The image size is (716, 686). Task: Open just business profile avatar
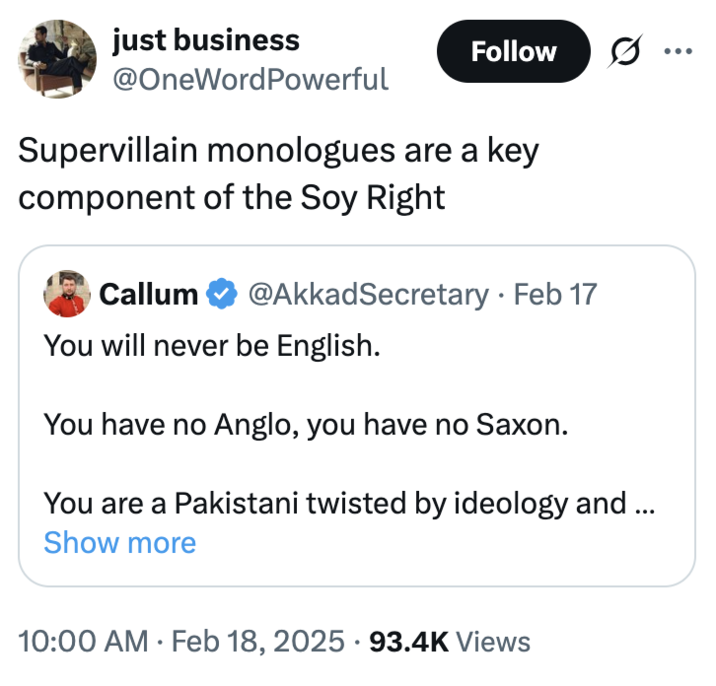coord(57,56)
